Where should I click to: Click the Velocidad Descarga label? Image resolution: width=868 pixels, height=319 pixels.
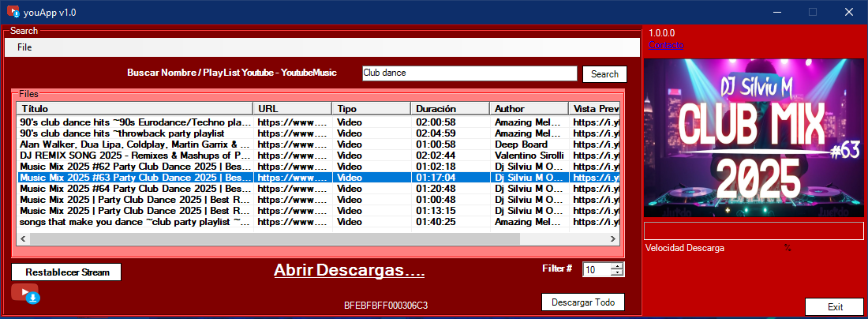coord(685,248)
